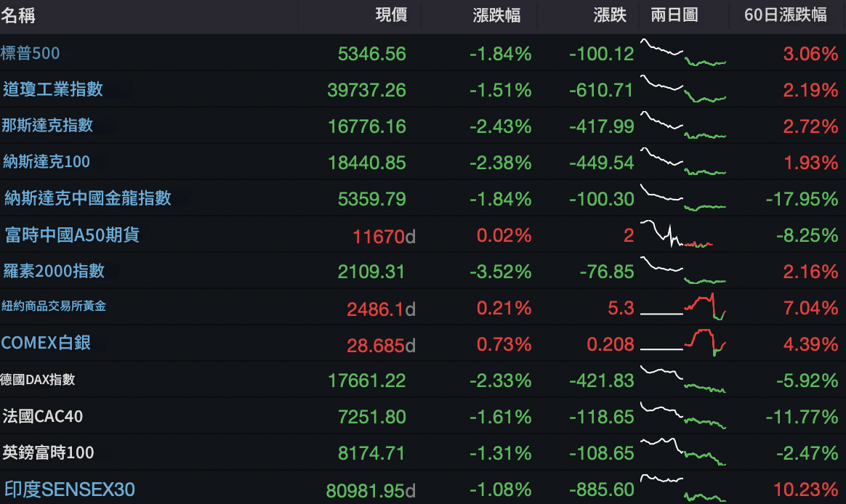
Task: View the gold 紐約商品交易所黃金 sparkline
Action: click(x=683, y=306)
